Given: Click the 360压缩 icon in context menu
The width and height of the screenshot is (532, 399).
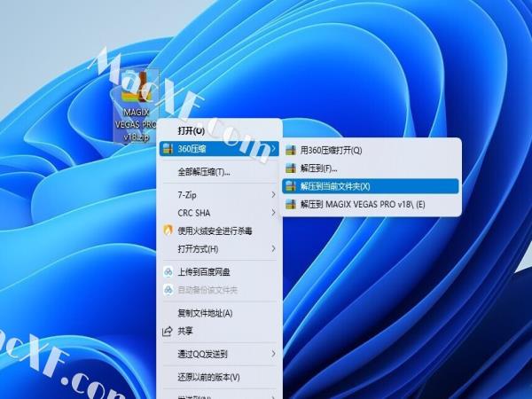Looking at the screenshot, I should [168, 149].
